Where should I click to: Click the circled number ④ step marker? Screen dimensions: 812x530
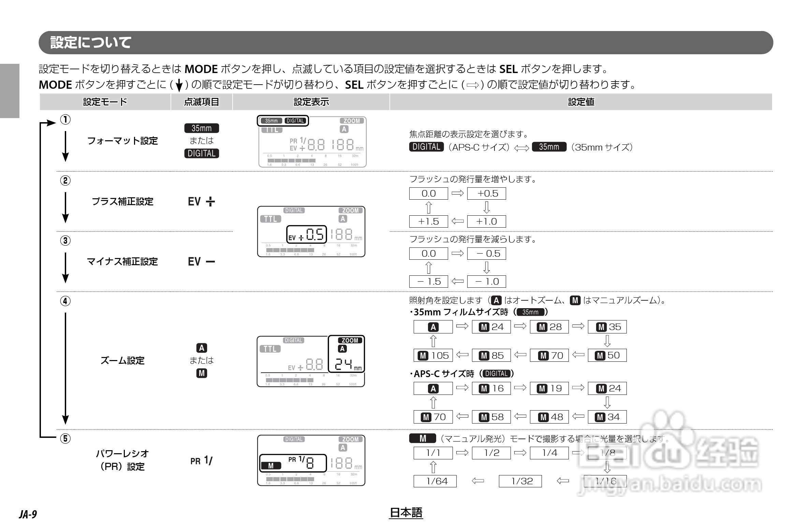65,301
